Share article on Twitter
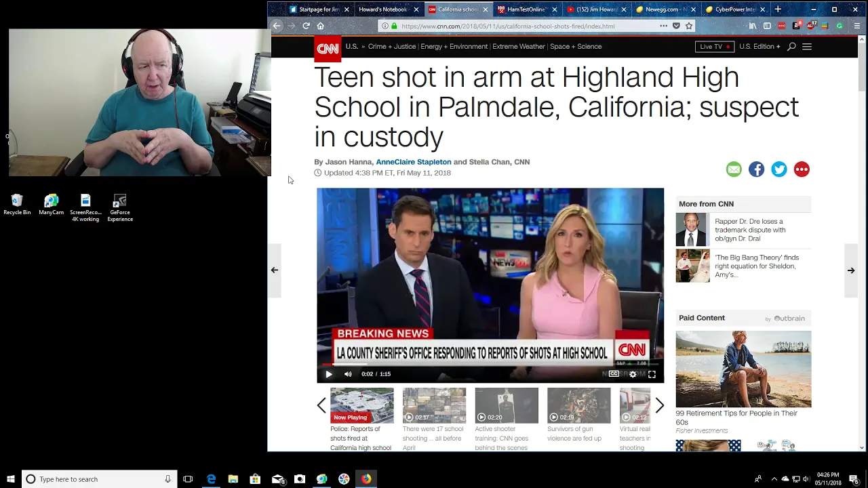The height and width of the screenshot is (488, 868). [x=779, y=169]
